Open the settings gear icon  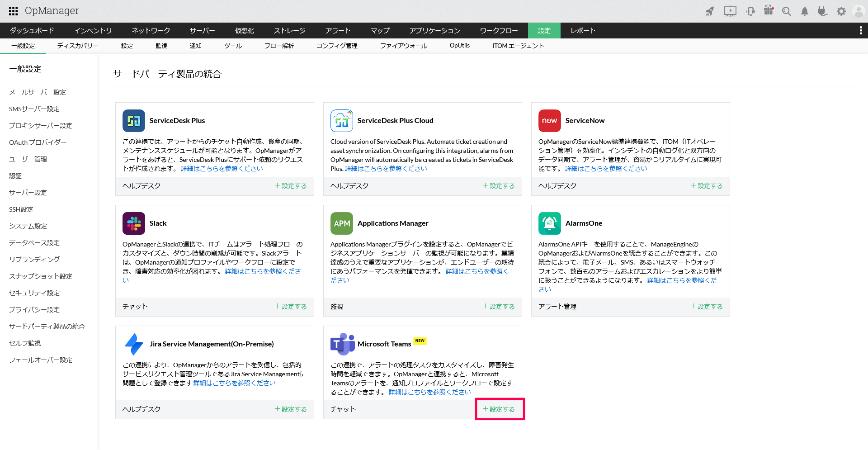point(841,11)
